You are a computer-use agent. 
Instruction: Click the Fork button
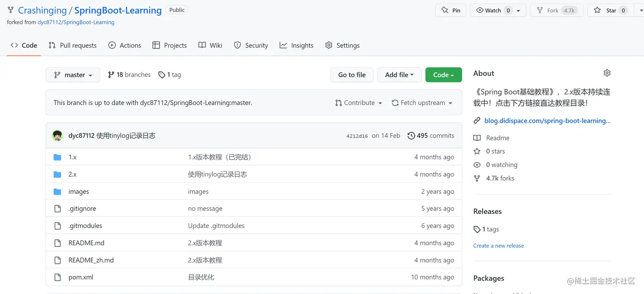tap(556, 11)
